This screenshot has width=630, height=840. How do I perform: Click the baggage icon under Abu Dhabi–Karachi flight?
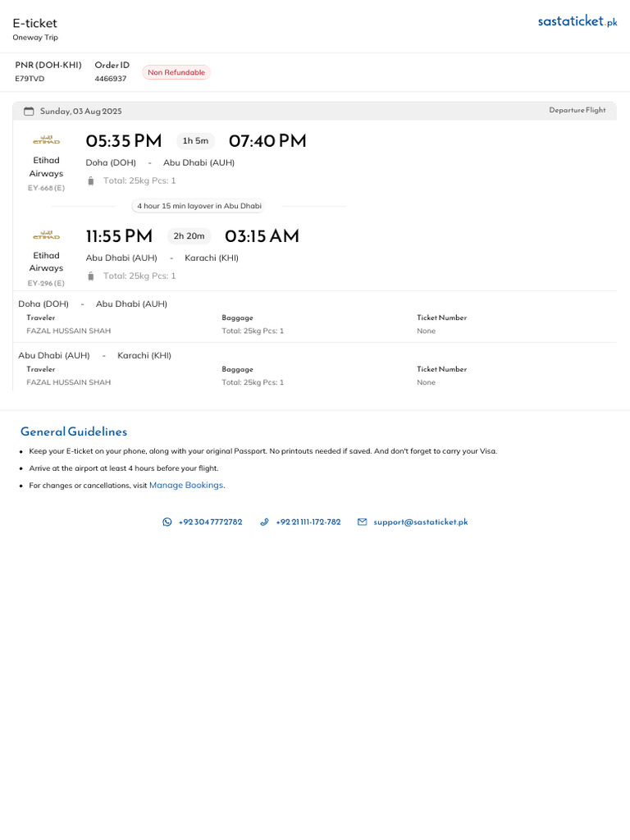(91, 276)
